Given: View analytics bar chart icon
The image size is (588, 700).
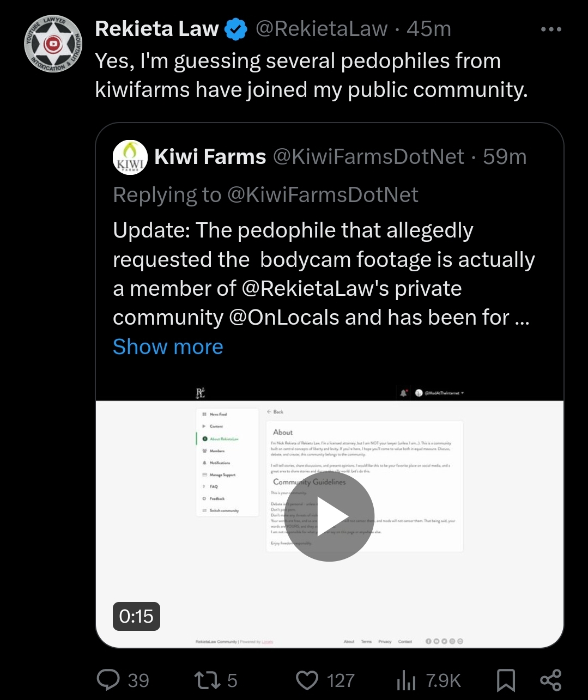Looking at the screenshot, I should pyautogui.click(x=405, y=680).
